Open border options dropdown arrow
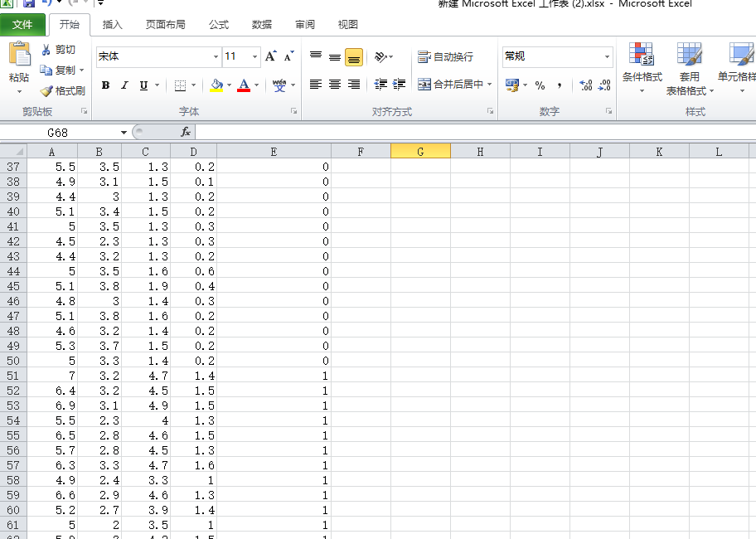Image resolution: width=756 pixels, height=539 pixels. tap(193, 85)
